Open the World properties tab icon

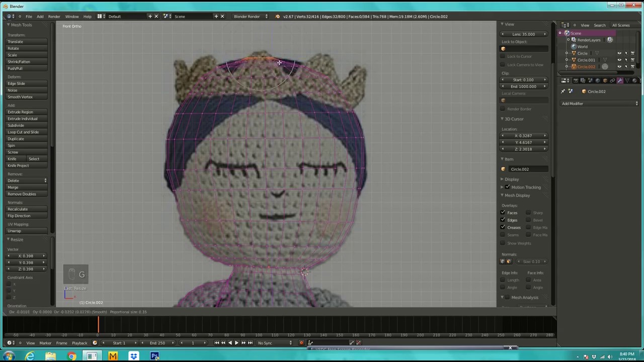coord(598,80)
